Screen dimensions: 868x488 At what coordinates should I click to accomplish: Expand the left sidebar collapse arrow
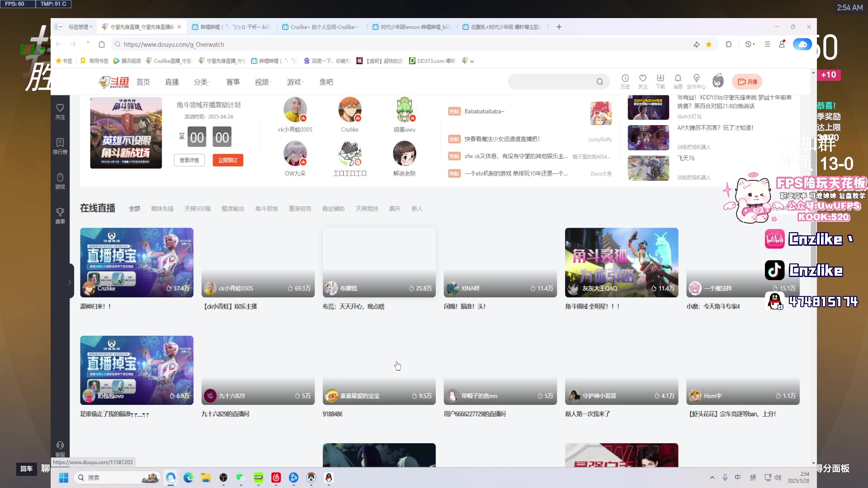(69, 282)
